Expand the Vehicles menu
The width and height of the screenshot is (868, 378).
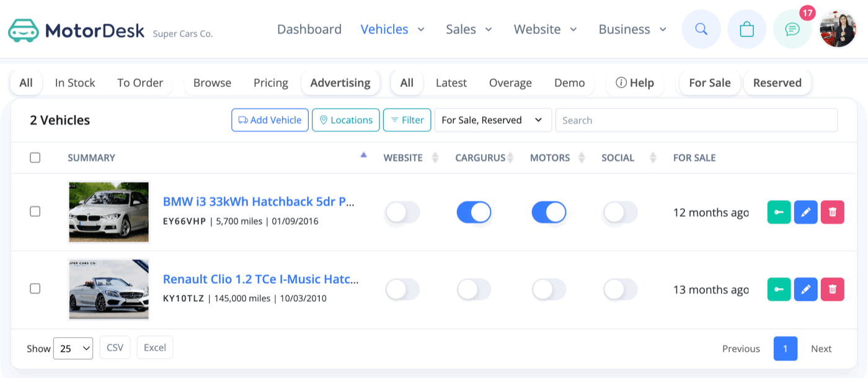coord(392,29)
